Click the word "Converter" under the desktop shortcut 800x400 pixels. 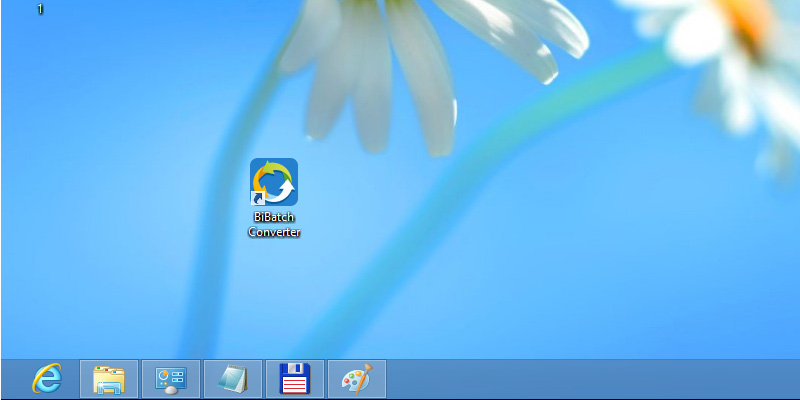click(274, 232)
